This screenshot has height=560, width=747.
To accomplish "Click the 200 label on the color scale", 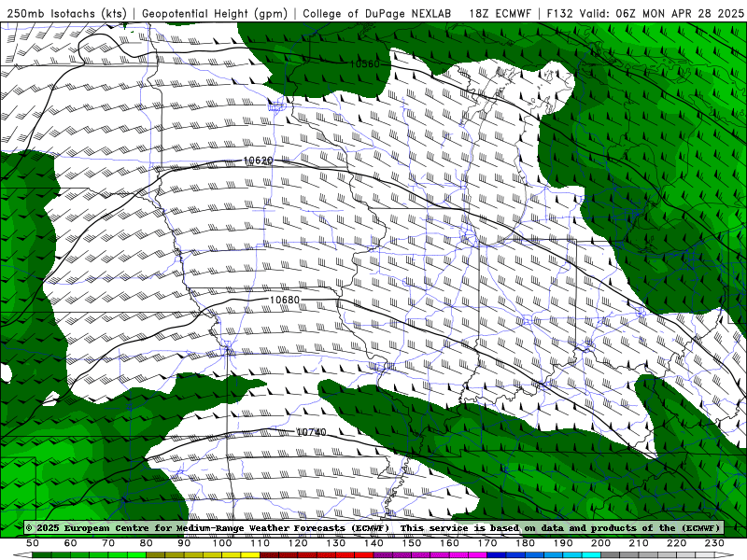I will pyautogui.click(x=600, y=543).
